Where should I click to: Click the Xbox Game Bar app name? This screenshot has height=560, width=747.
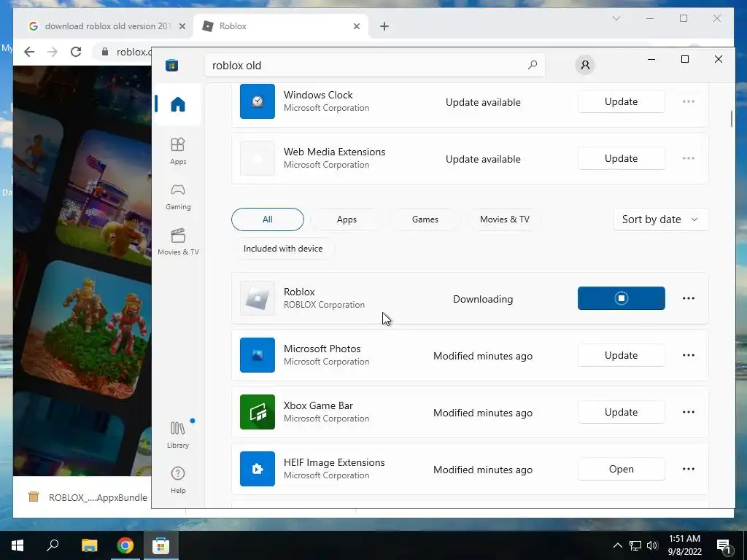318,405
